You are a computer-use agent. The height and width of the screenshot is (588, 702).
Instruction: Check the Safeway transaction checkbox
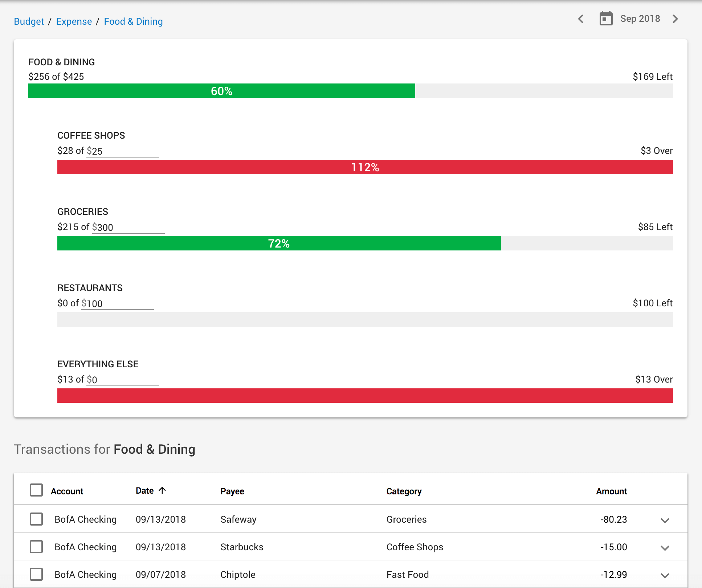36,519
